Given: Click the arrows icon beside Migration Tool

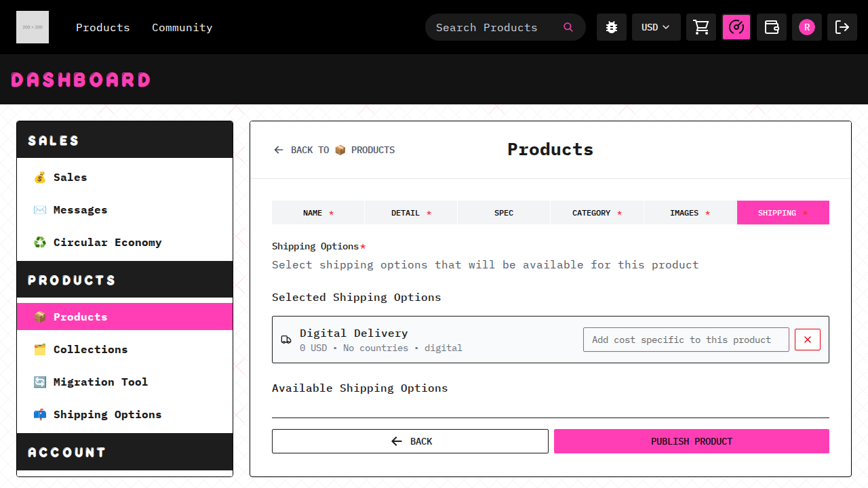Looking at the screenshot, I should click(40, 382).
